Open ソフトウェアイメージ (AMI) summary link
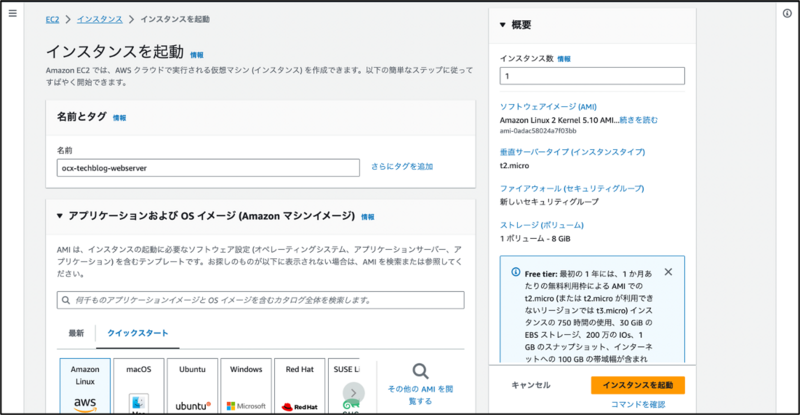Viewport: 800px width, 415px height. click(x=548, y=107)
